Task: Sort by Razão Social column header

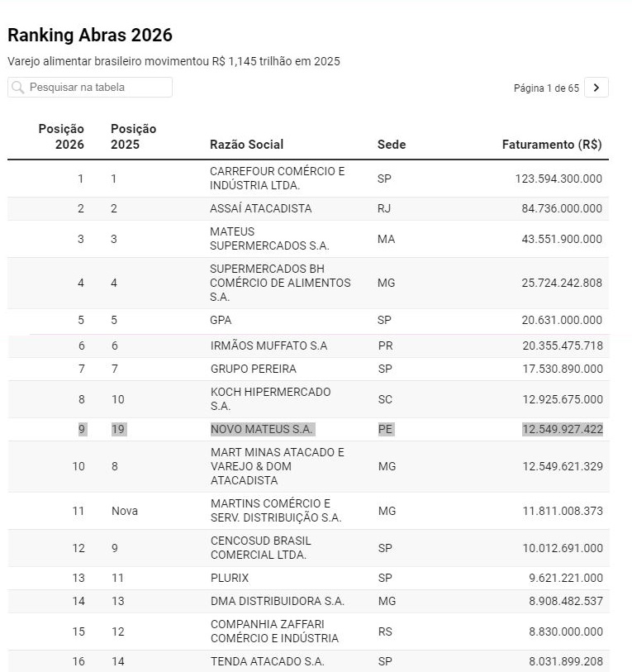Action: [x=246, y=145]
